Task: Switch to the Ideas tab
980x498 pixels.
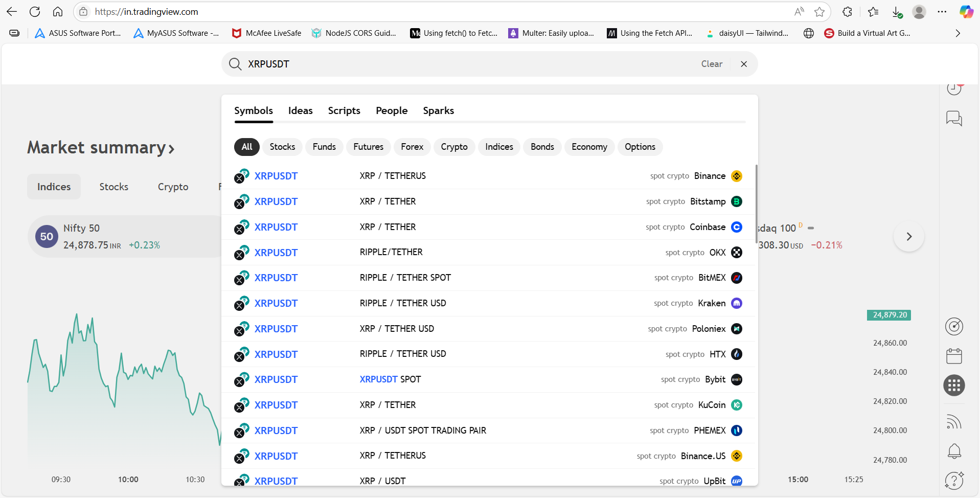Action: (x=300, y=110)
